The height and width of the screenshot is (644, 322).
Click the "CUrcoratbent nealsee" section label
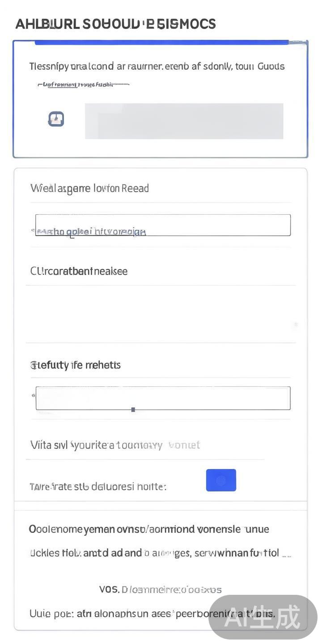79,271
